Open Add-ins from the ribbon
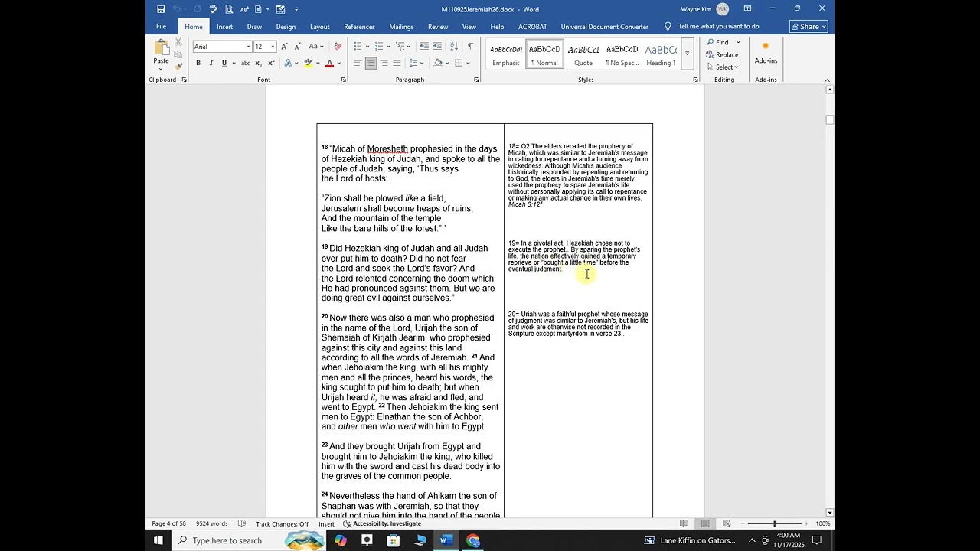The height and width of the screenshot is (551, 980). click(x=766, y=52)
